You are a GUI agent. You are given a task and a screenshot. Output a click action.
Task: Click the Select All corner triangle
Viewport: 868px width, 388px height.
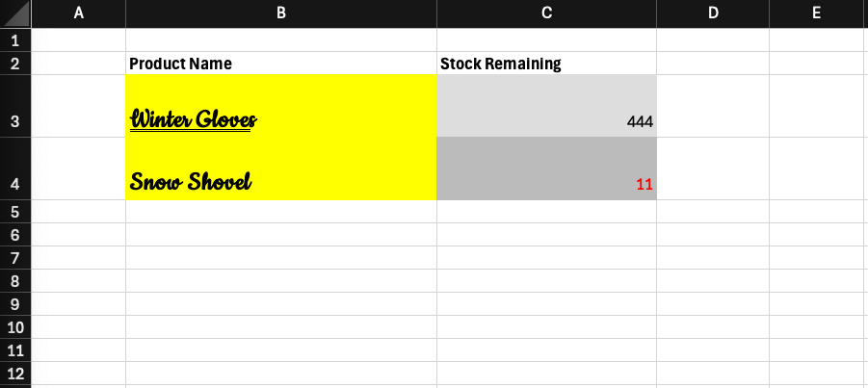[x=15, y=13]
